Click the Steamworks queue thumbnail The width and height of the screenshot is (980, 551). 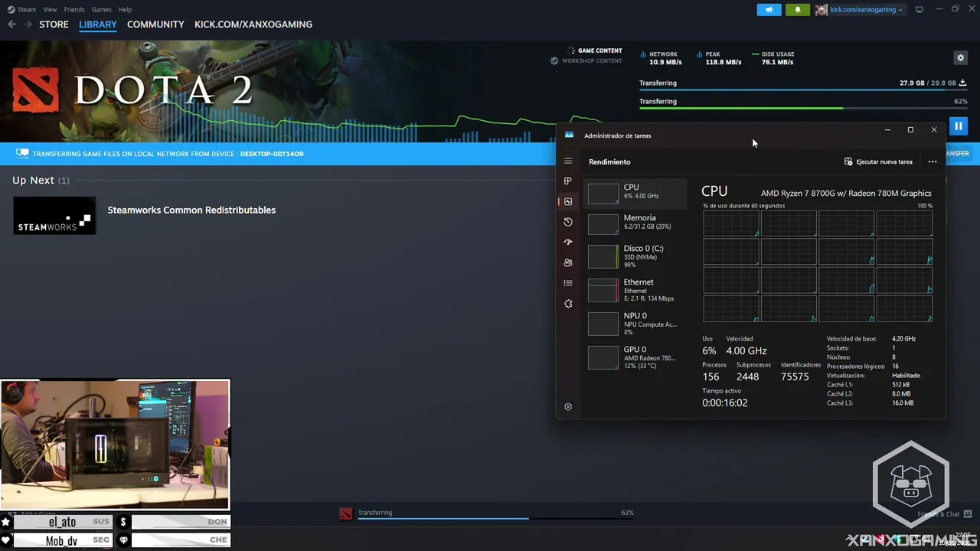pyautogui.click(x=54, y=216)
